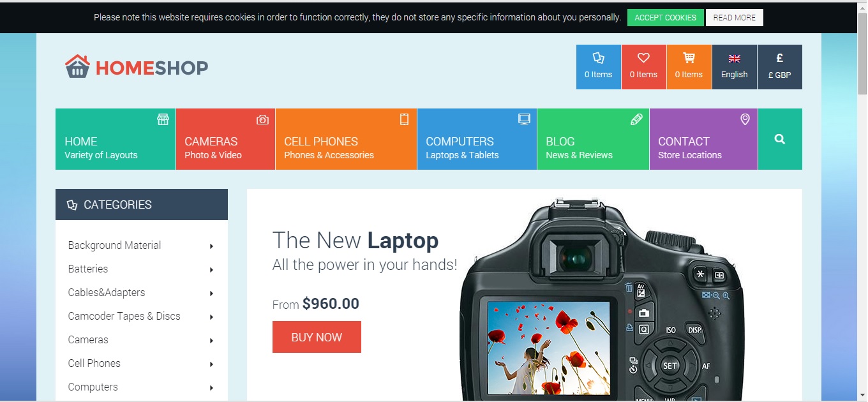Click the pound GBP currency tile
This screenshot has width=868, height=402.
[x=780, y=67]
